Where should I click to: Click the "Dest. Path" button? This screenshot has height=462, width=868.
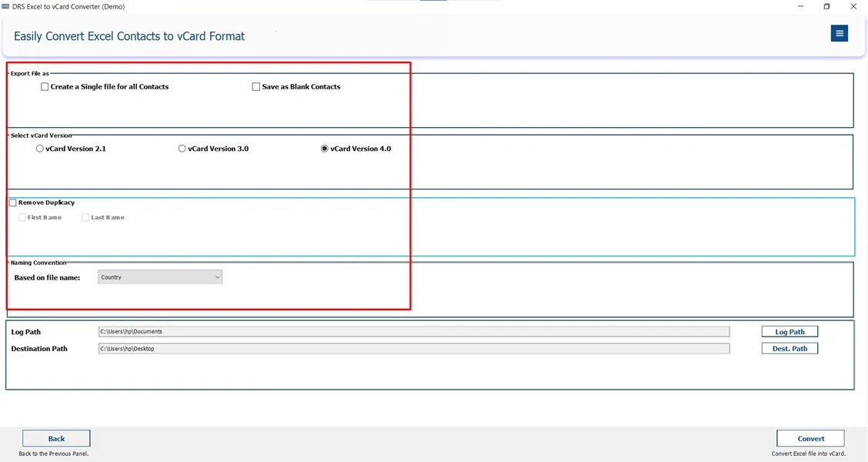coord(790,347)
